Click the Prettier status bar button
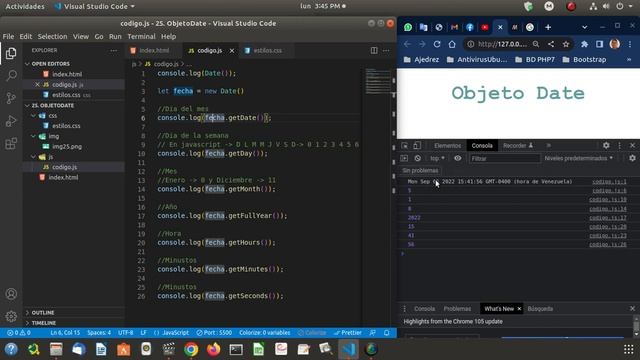The image size is (640, 360). click(x=348, y=333)
